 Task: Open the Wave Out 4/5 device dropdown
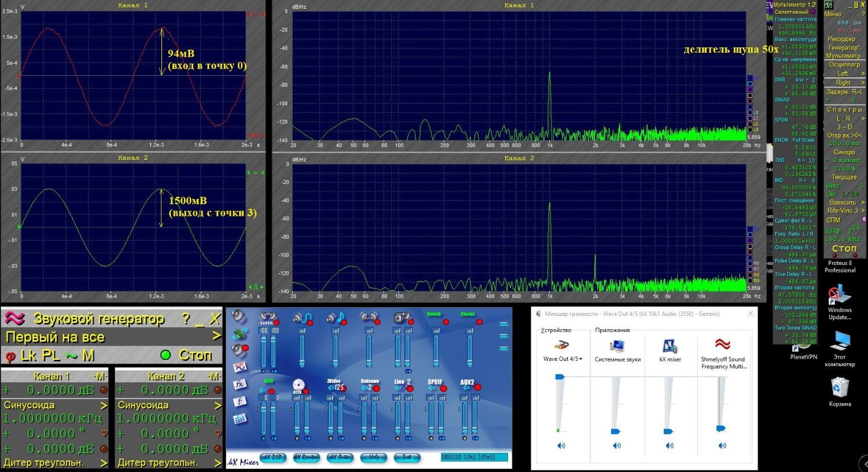(562, 359)
